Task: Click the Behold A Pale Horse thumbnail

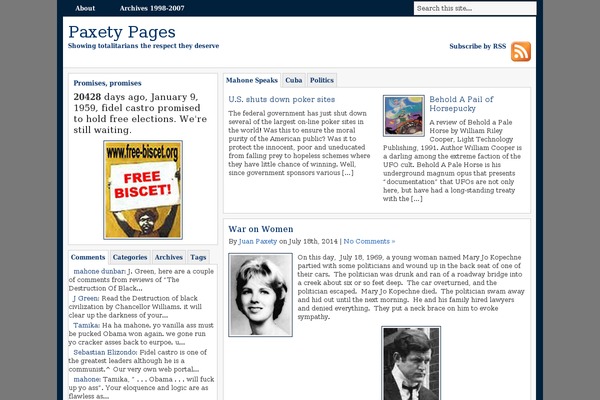Action: [x=404, y=116]
